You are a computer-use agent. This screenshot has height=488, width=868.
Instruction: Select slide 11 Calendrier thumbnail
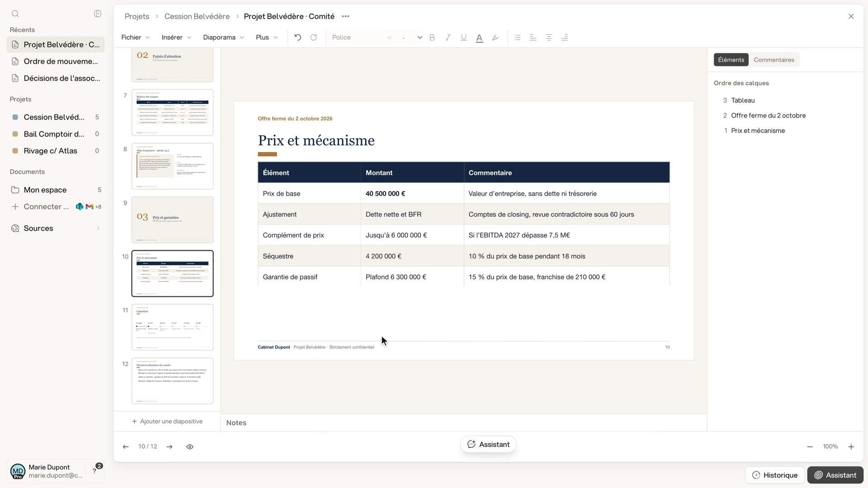pos(172,327)
